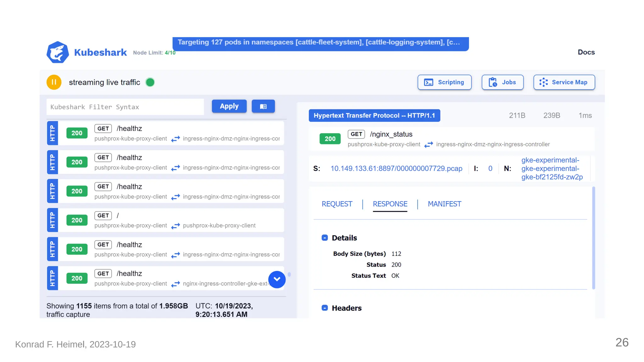
Task: Focus the Kubeshark Filter Syntax field
Action: (x=125, y=107)
